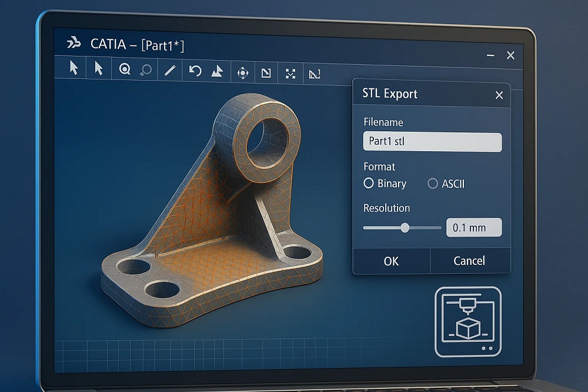Confirm export with the OK button
Viewport: 588px width, 392px height.
click(x=391, y=261)
